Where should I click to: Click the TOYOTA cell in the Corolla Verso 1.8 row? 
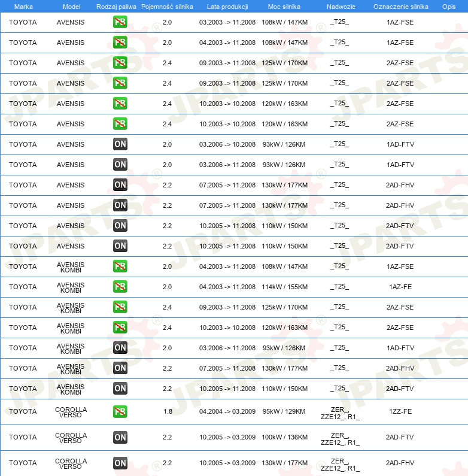click(x=23, y=411)
